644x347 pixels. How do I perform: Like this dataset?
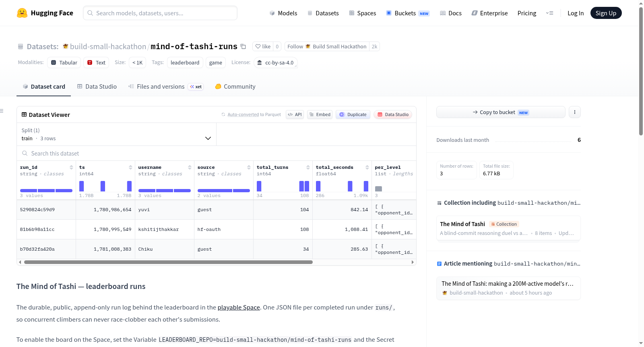263,46
